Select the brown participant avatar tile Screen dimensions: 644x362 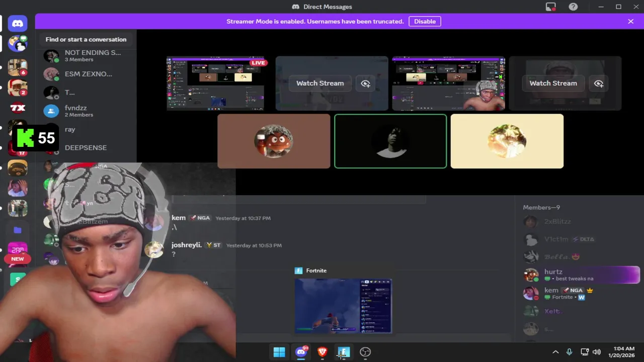click(x=274, y=141)
